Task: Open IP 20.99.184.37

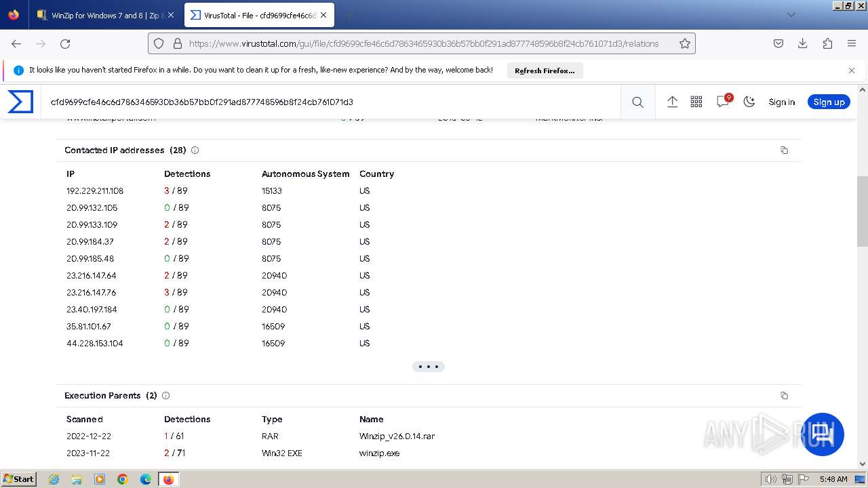Action: 90,242
